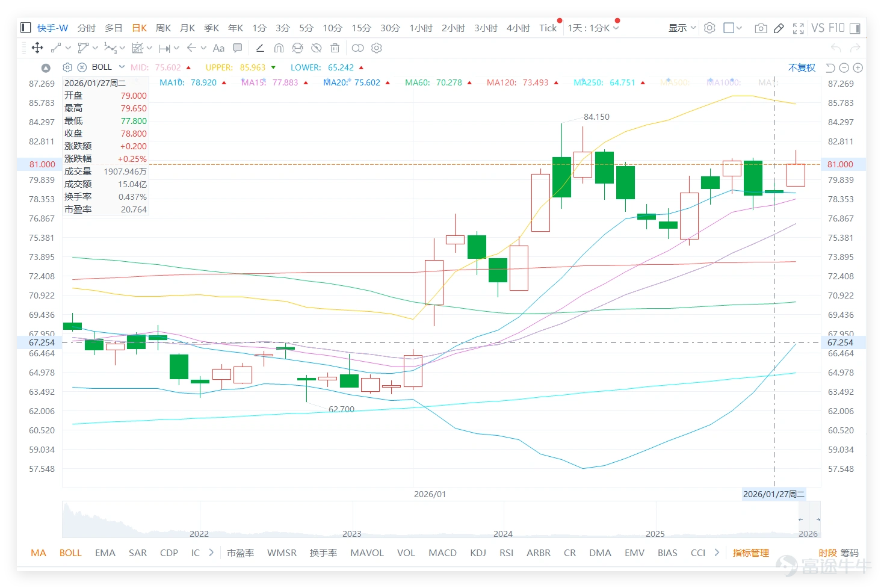
Task: Activate the drawing pen icon at top right
Action: (x=779, y=28)
